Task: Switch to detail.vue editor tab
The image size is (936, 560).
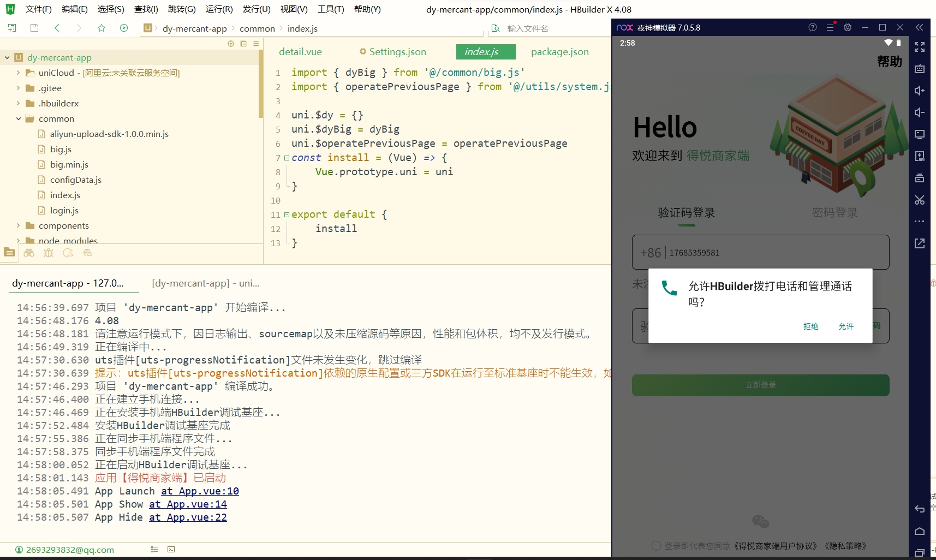Action: pos(300,52)
